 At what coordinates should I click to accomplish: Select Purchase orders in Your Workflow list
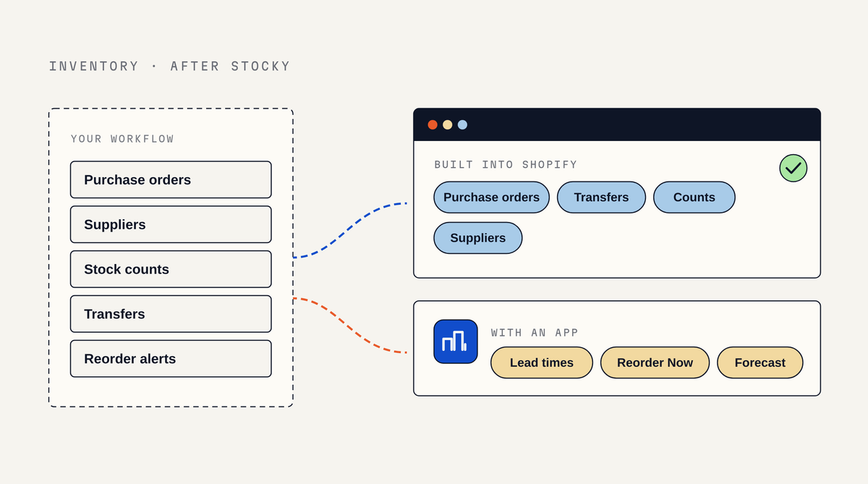[171, 179]
